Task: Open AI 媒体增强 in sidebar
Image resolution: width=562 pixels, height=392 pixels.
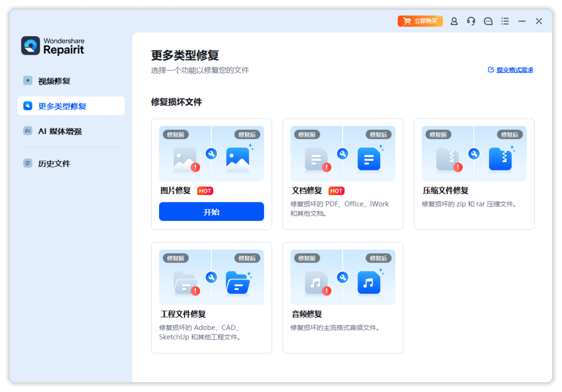Action: (71, 131)
